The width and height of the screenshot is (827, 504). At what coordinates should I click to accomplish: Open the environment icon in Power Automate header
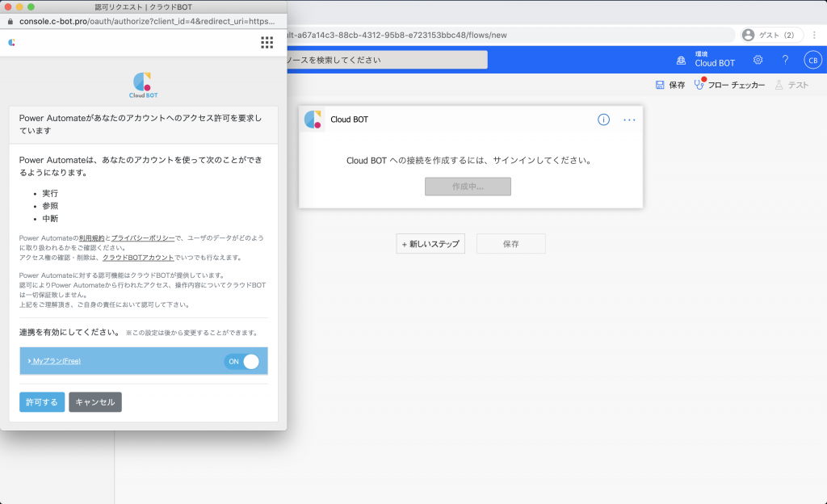click(681, 60)
